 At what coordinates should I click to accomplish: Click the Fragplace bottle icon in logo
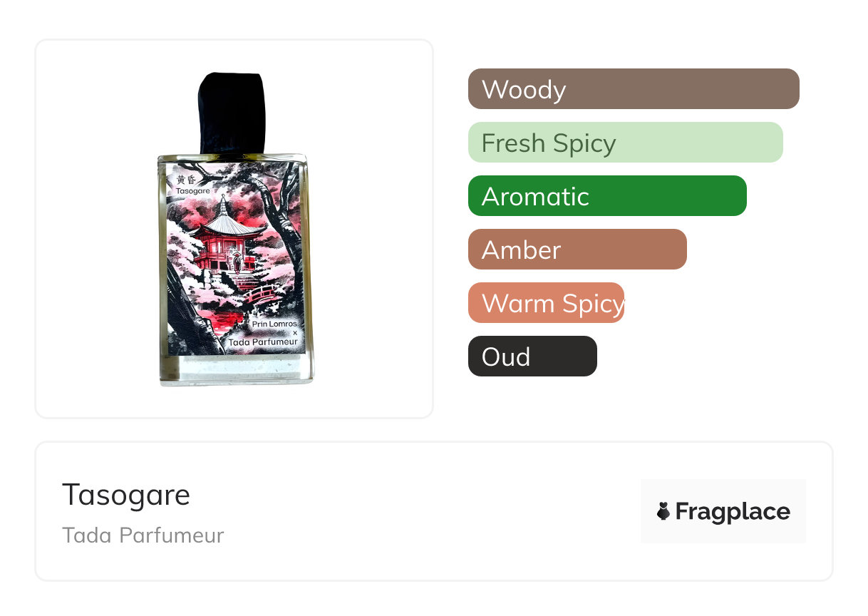coord(663,511)
